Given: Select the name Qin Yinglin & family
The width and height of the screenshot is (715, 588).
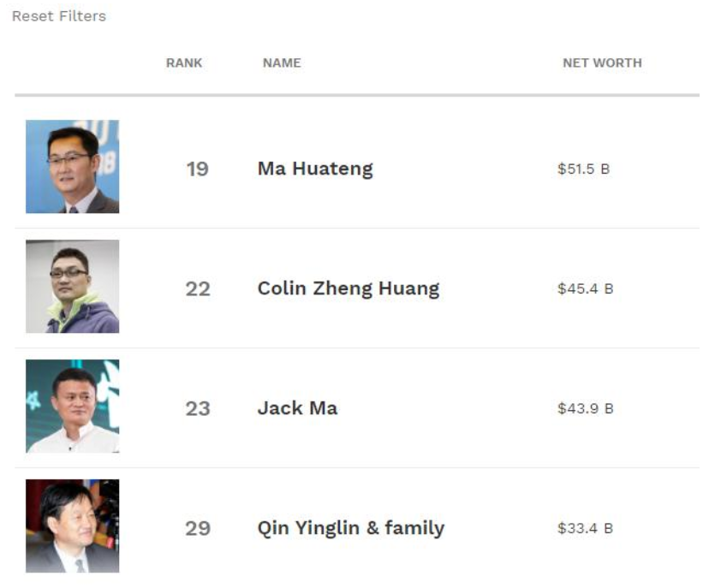Looking at the screenshot, I should (351, 528).
